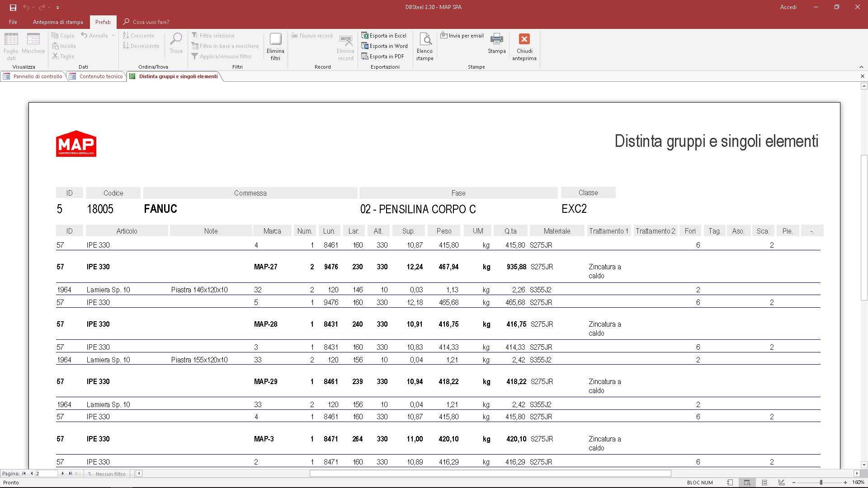Click Chiudi anteprima button

click(524, 47)
